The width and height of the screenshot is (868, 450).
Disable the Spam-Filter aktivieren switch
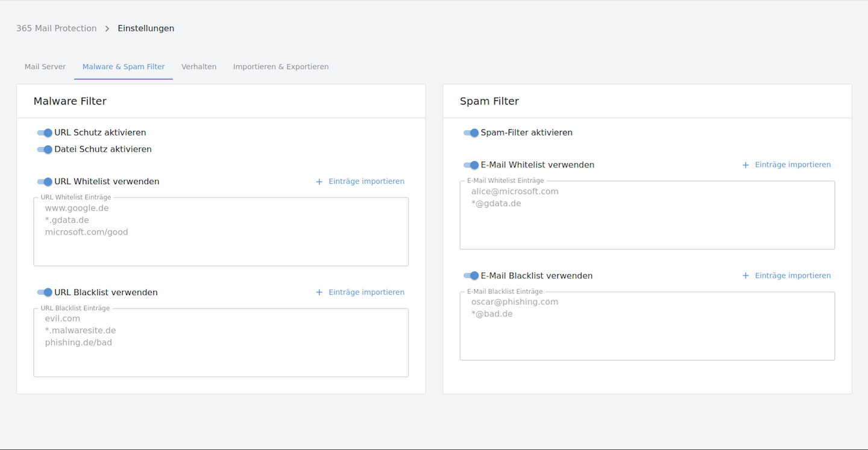(x=471, y=133)
